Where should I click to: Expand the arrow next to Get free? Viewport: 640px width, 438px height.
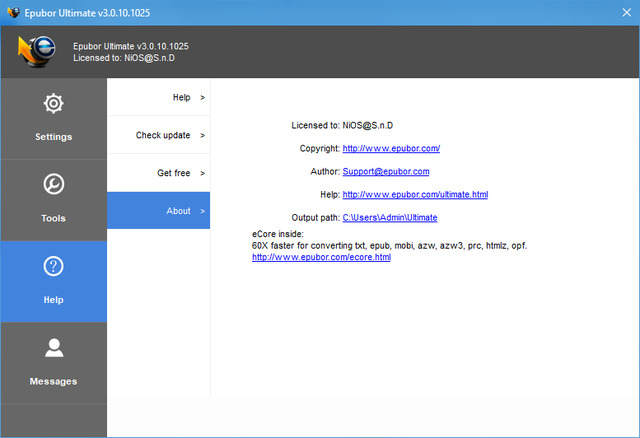point(202,173)
